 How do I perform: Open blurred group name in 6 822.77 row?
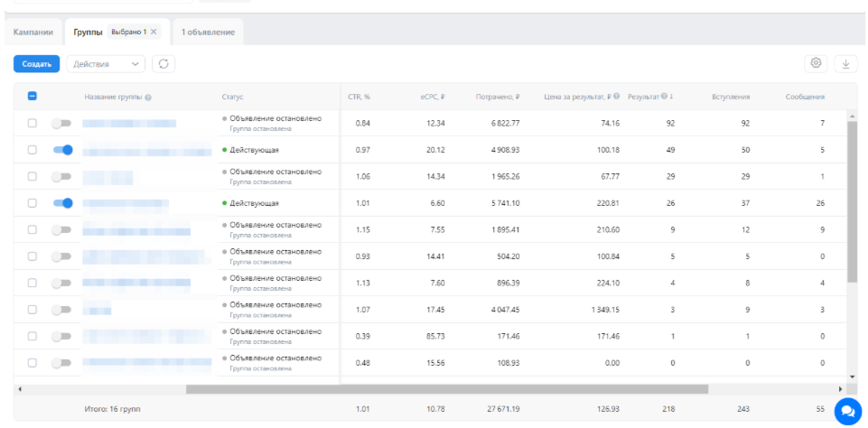coord(129,124)
